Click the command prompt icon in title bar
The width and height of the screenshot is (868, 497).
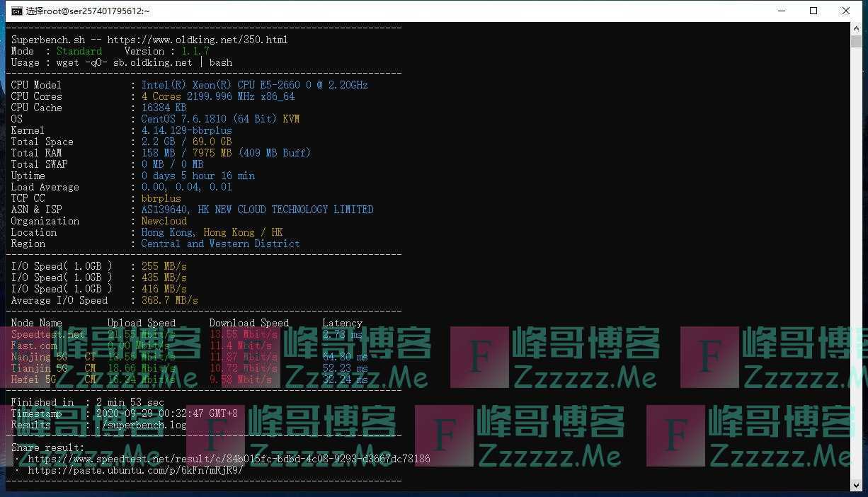(16, 11)
